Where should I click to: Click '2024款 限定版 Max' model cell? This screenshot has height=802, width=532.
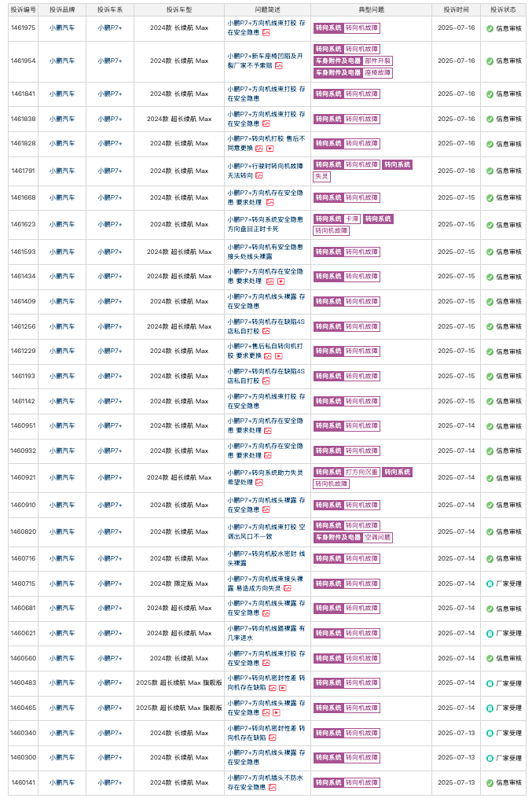click(179, 583)
